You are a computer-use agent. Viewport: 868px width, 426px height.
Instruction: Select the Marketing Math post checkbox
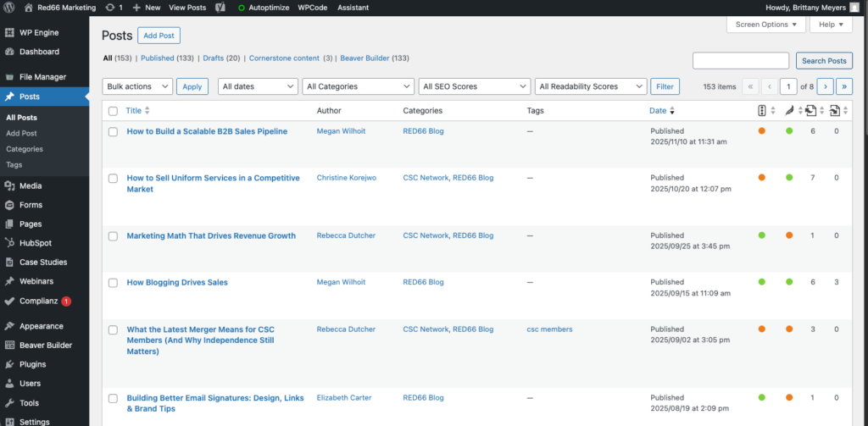pyautogui.click(x=113, y=236)
